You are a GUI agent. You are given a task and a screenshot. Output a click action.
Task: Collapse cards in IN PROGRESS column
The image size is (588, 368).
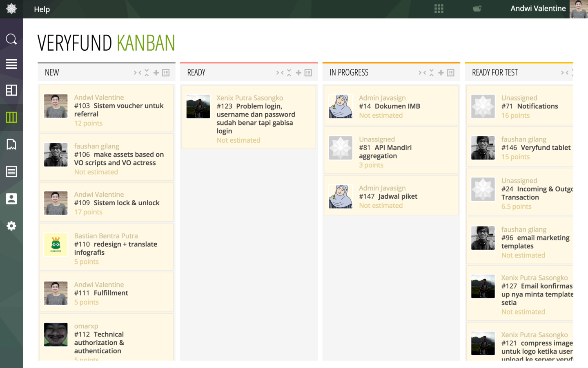coord(432,73)
